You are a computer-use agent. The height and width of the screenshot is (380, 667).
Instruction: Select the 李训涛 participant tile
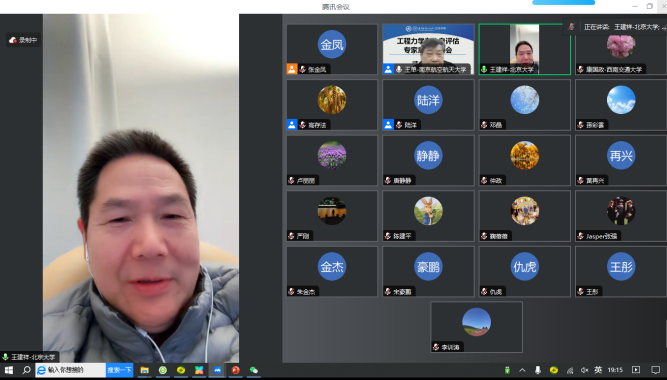coord(476,327)
